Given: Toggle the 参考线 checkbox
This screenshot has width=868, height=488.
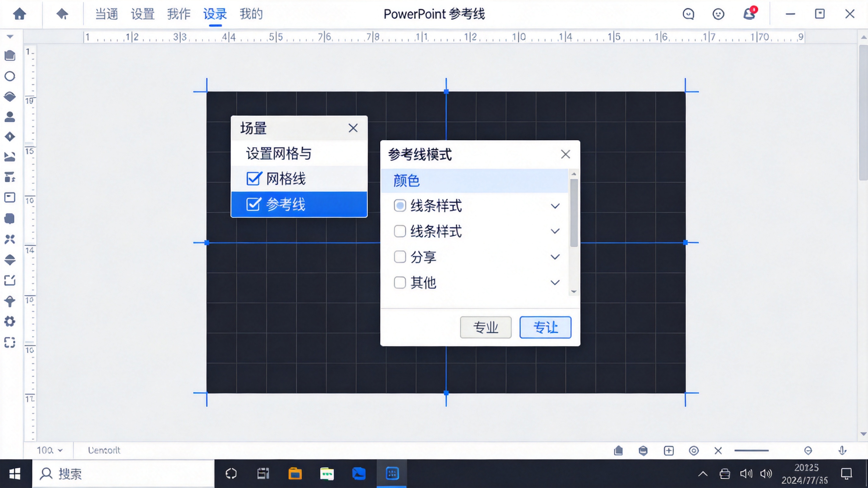Looking at the screenshot, I should [x=253, y=204].
